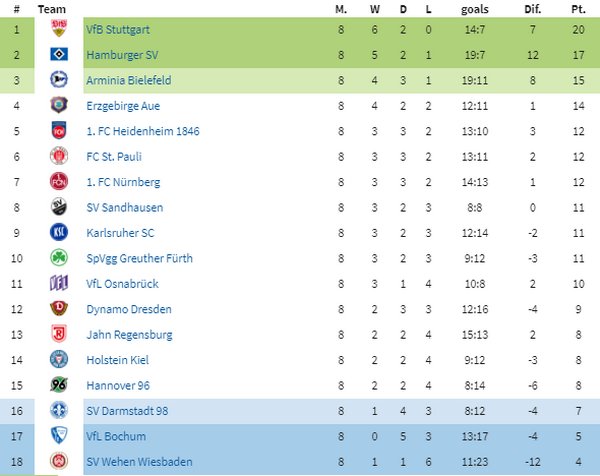Click the Hamburger SV logo
Viewport: 600px width, 476px height.
[x=59, y=55]
